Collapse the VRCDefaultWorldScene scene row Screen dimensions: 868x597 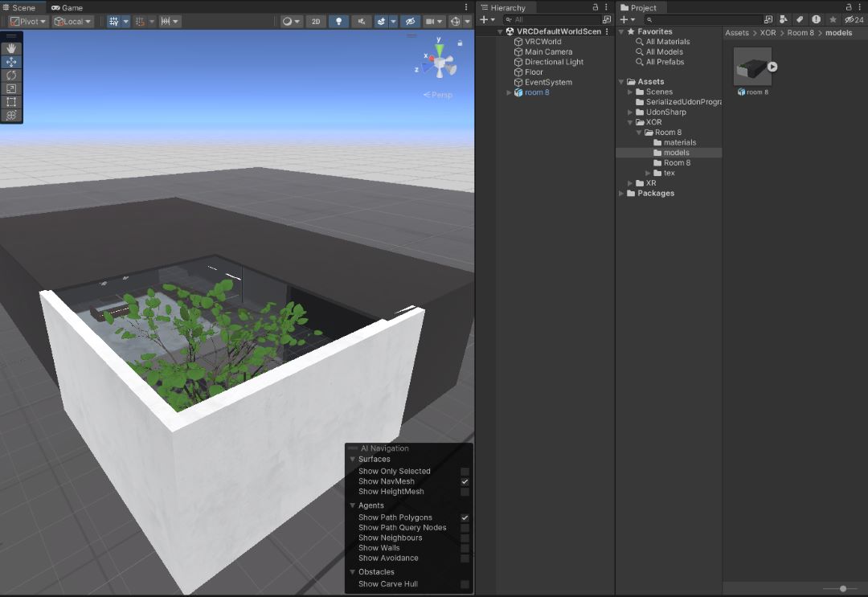[500, 31]
